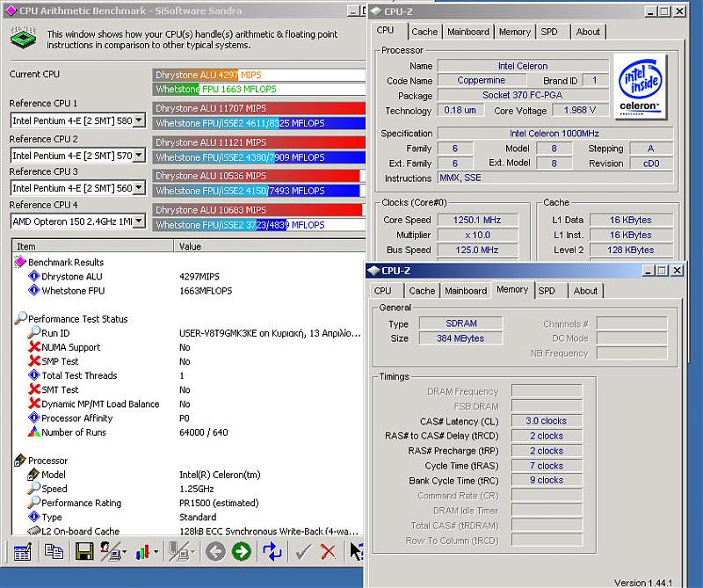Image resolution: width=703 pixels, height=588 pixels.
Task: Click the Level 2 cache value 128 KBytes
Action: [x=631, y=250]
